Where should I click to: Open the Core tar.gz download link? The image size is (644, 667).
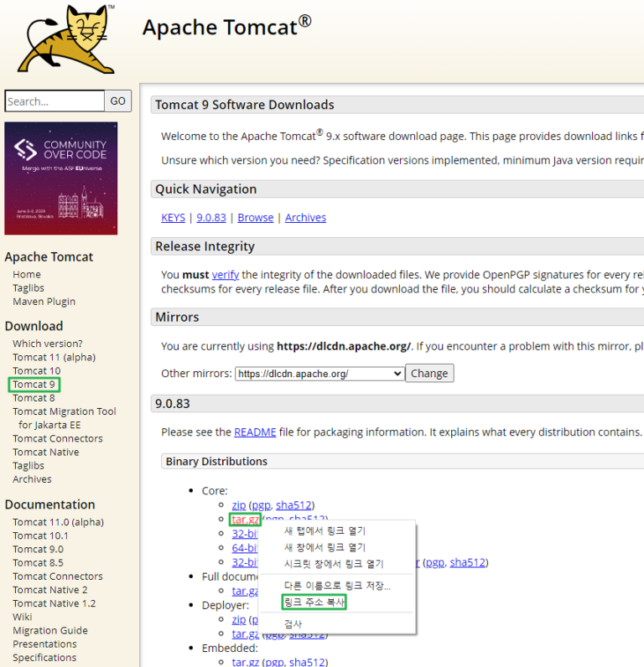pos(245,520)
